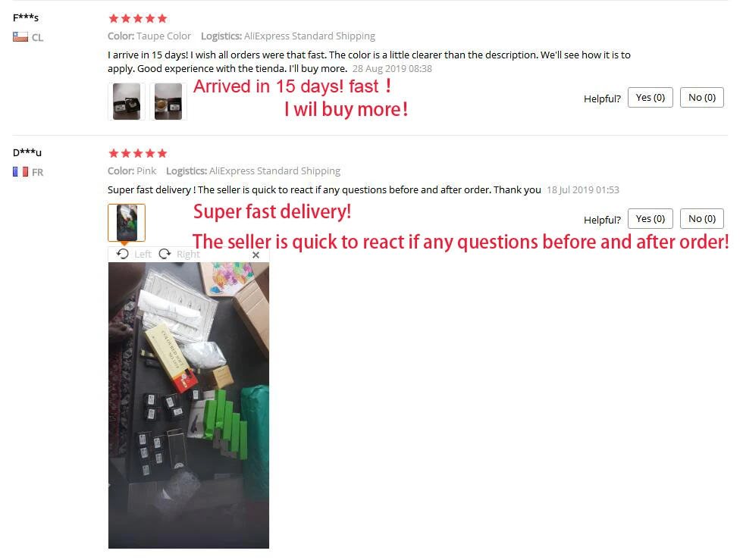
Task: Open second photo thumbnail in F***s review
Action: point(168,102)
